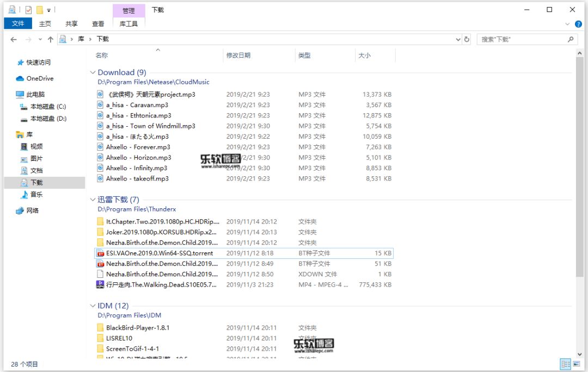
Task: Click the mp3 icon of Ahxello - Infinity.mp3
Action: [x=100, y=168]
